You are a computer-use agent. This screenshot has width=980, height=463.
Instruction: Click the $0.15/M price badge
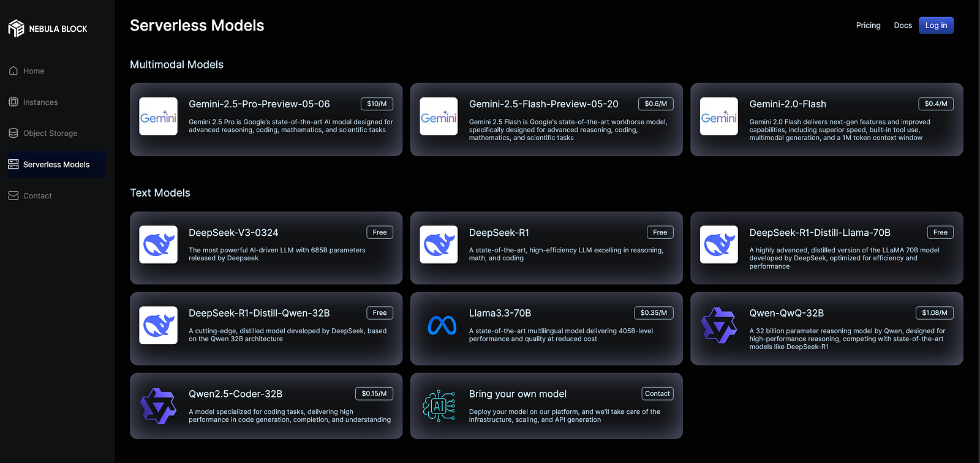coord(374,394)
